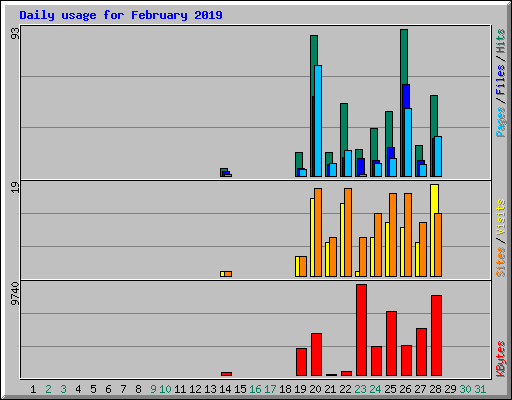
Task: Click the orange sites bar for day 14
Action: coord(228,274)
